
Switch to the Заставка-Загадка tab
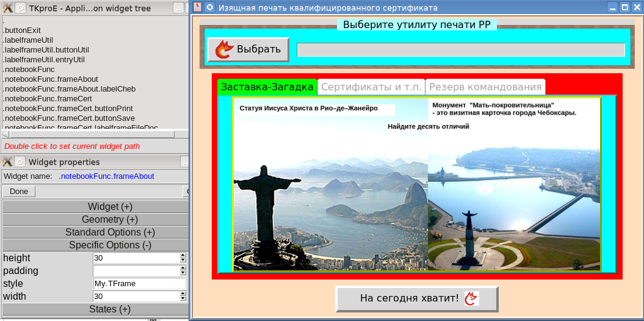coord(267,87)
